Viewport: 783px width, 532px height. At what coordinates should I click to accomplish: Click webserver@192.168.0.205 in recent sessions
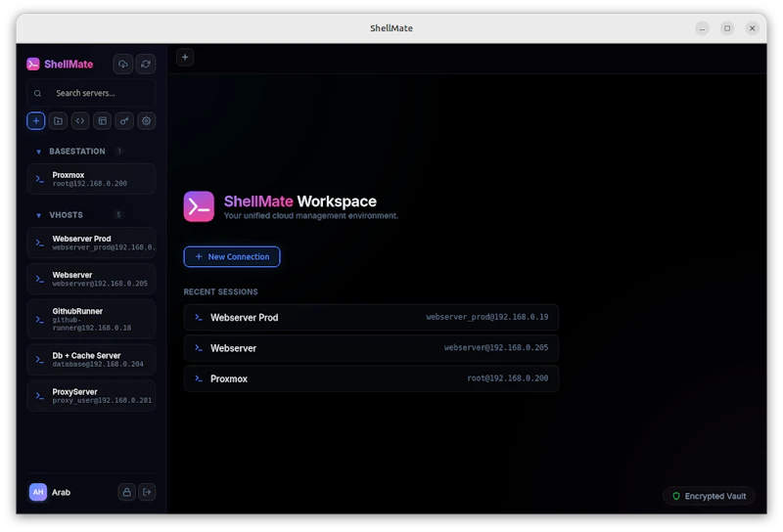tap(496, 347)
